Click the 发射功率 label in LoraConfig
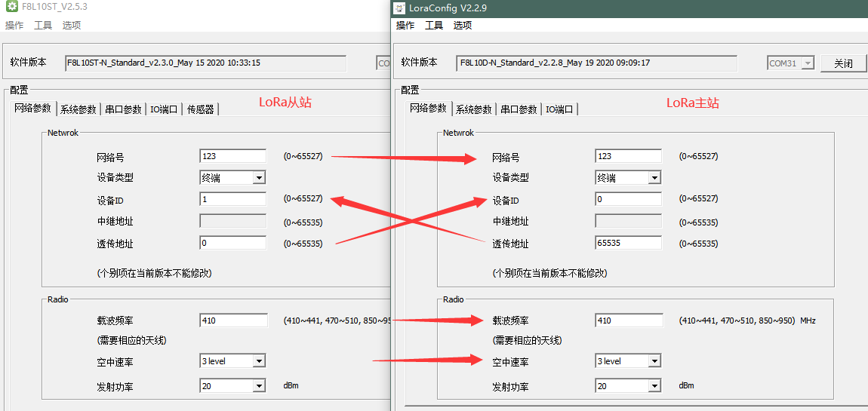Image resolution: width=868 pixels, height=411 pixels. click(510, 387)
